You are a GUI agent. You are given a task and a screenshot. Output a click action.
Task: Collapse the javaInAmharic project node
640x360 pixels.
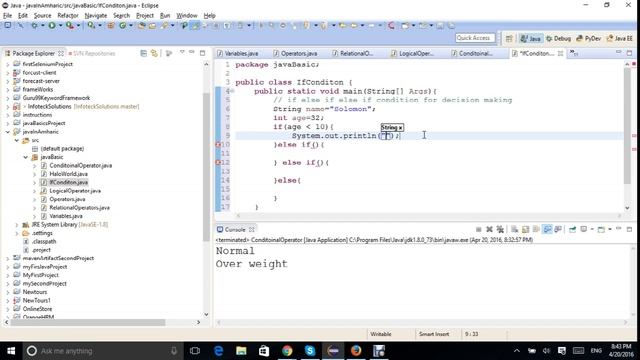point(8,132)
